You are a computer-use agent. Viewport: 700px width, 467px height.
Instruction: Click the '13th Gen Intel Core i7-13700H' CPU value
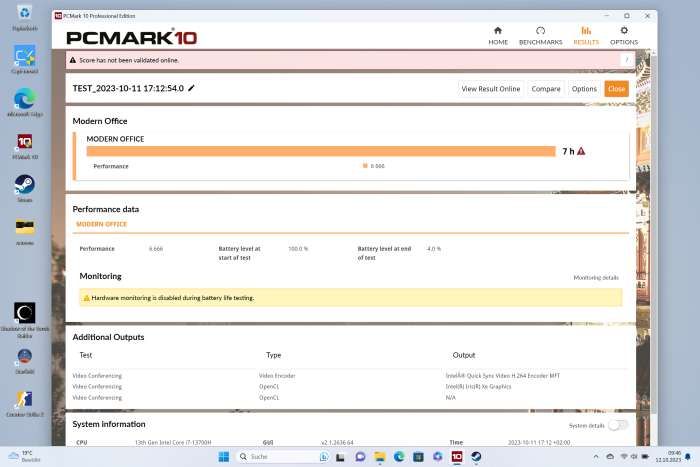[x=173, y=442]
